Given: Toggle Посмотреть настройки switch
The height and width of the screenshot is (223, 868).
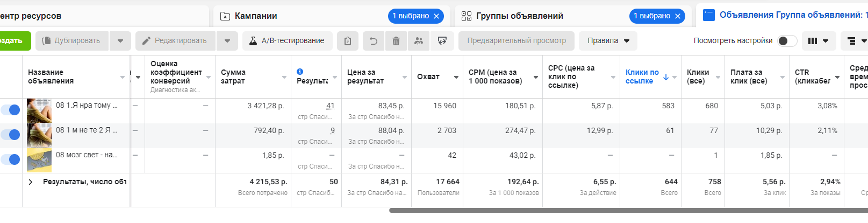Looking at the screenshot, I should pos(787,41).
